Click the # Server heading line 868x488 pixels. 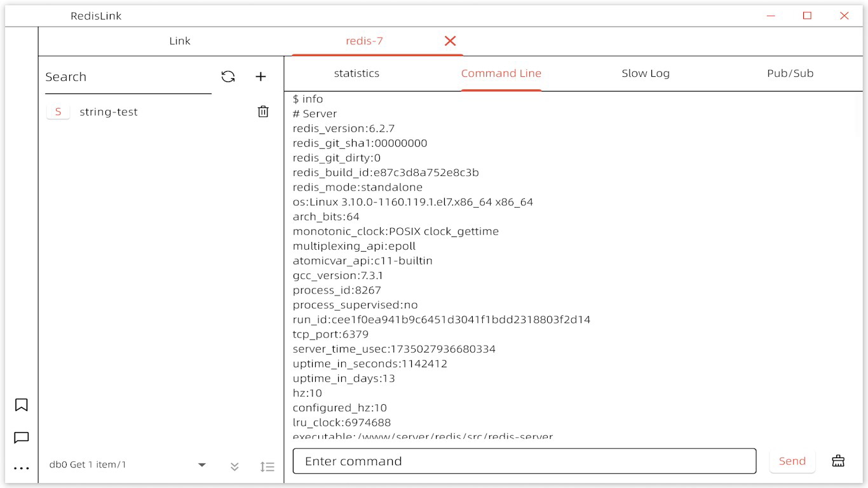coord(315,114)
